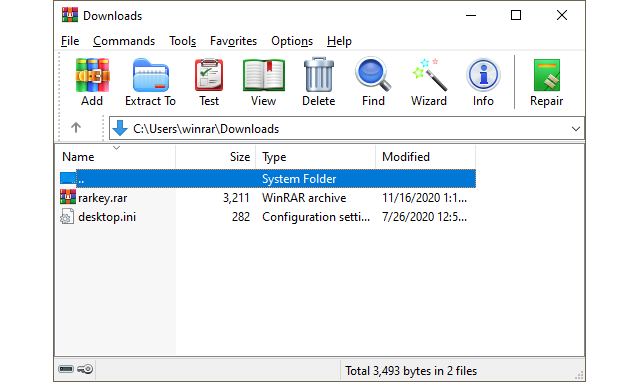The height and width of the screenshot is (382, 640).
Task: Click the System Folder type cell
Action: click(x=299, y=179)
